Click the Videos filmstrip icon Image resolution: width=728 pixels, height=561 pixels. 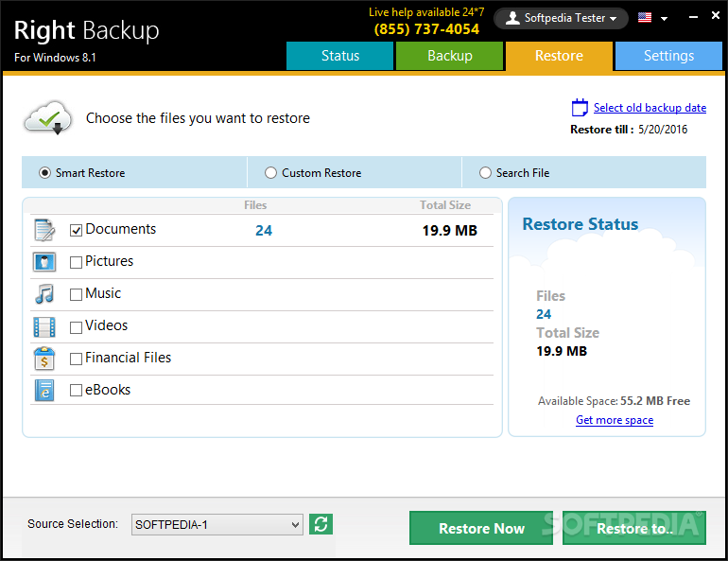(x=44, y=326)
